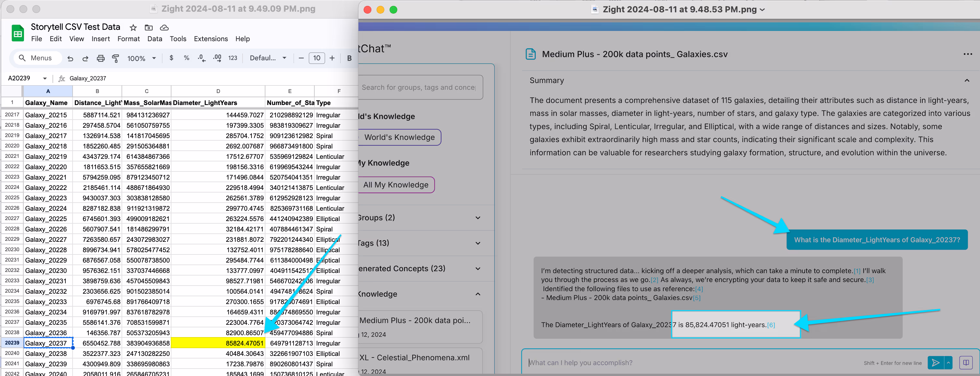Click cell Galaxy_20225
Viewport: 980px width, 376px height.
point(48,219)
